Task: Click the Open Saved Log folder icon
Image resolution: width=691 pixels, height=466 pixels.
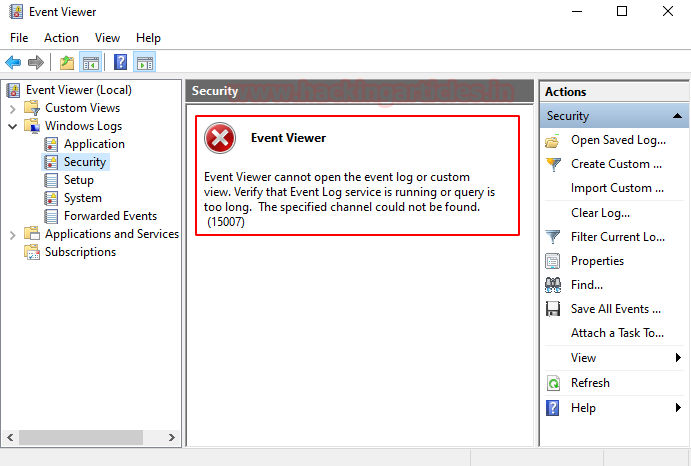Action: pyautogui.click(x=553, y=141)
